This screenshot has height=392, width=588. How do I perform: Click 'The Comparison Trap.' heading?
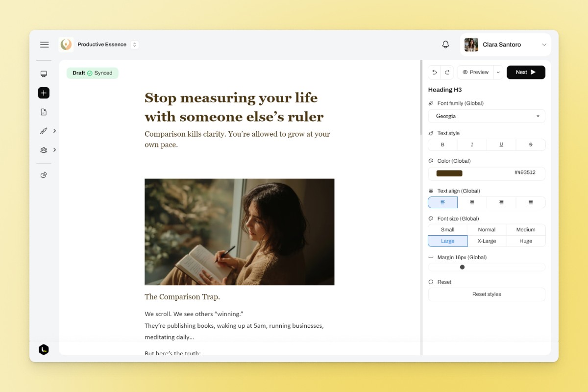pos(182,297)
